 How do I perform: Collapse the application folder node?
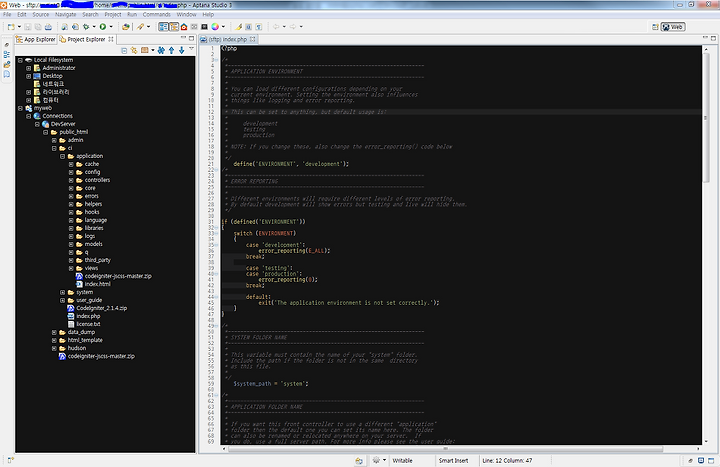coord(62,156)
